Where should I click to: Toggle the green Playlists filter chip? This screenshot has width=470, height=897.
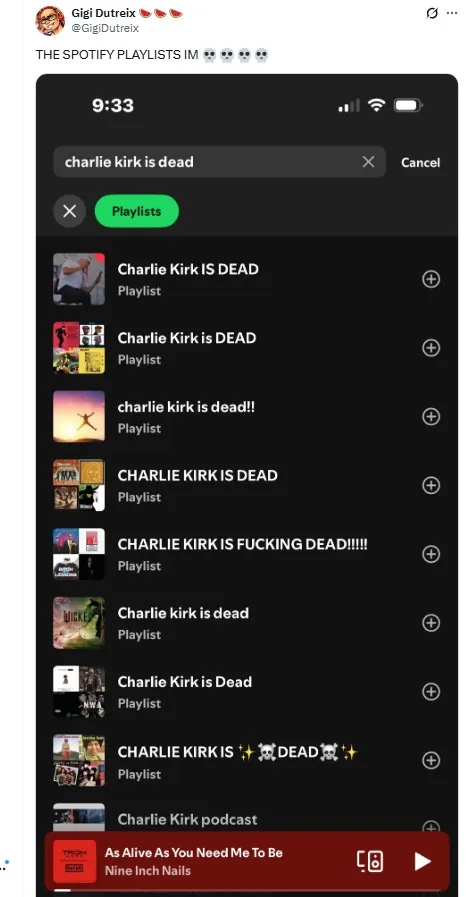point(137,211)
